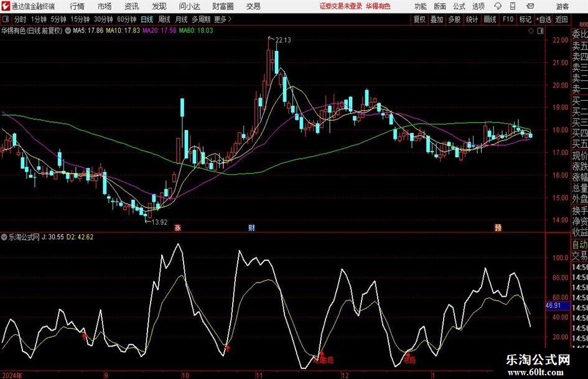Switch to 15分钟 period
588x379 pixels.
point(80,19)
